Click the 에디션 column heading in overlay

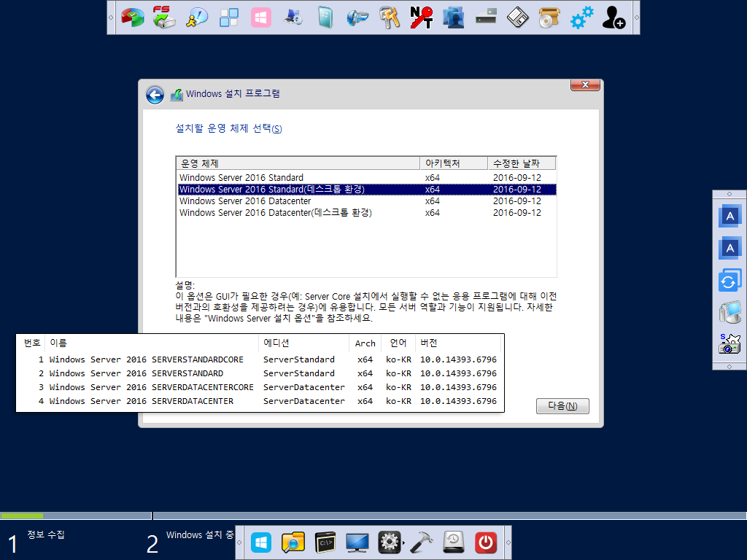click(276, 343)
